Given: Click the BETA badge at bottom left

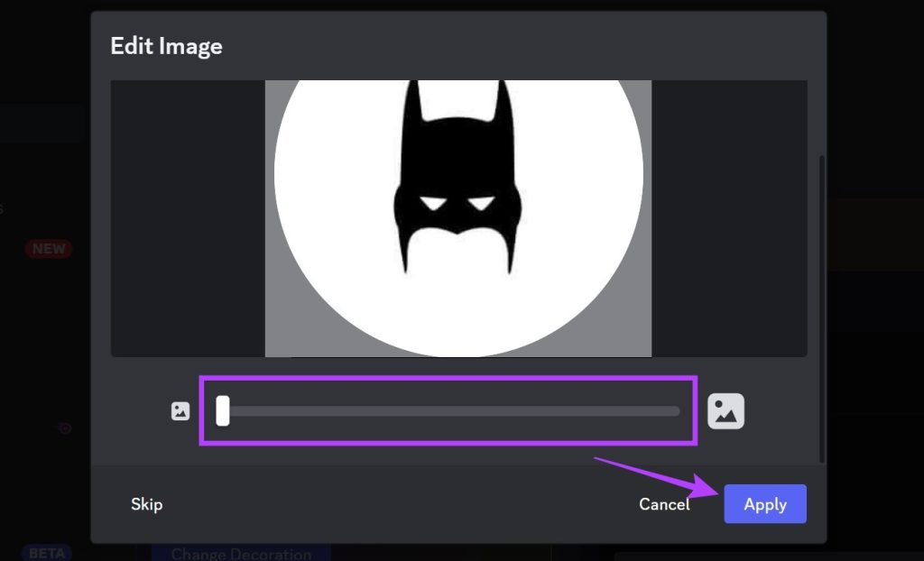Looking at the screenshot, I should (x=47, y=551).
